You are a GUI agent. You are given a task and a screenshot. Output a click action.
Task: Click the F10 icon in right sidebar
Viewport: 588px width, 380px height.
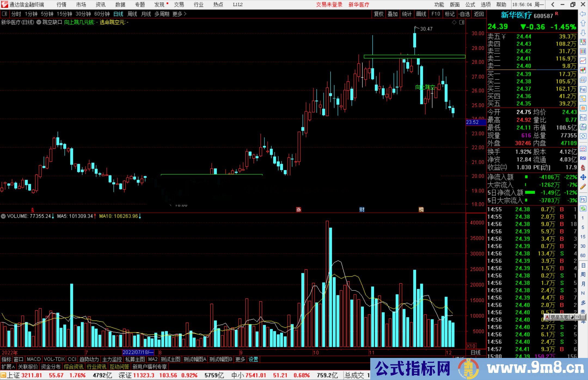(583, 89)
